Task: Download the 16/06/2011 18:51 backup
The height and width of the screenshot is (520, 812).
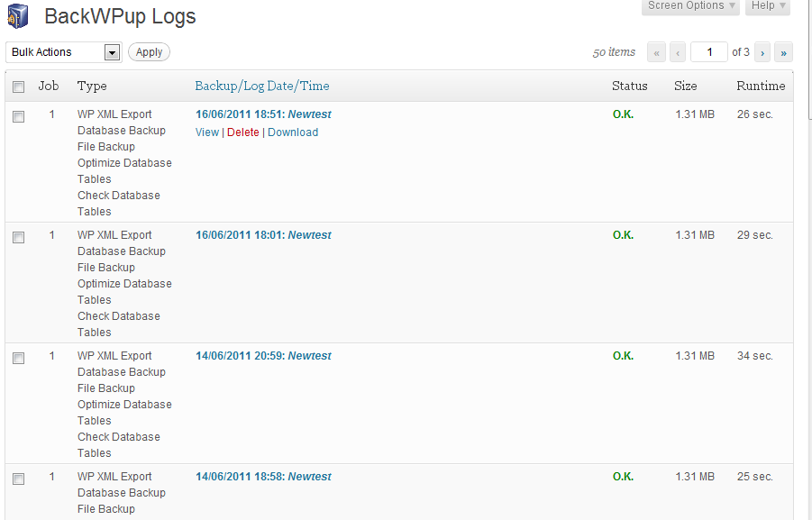Action: click(293, 132)
